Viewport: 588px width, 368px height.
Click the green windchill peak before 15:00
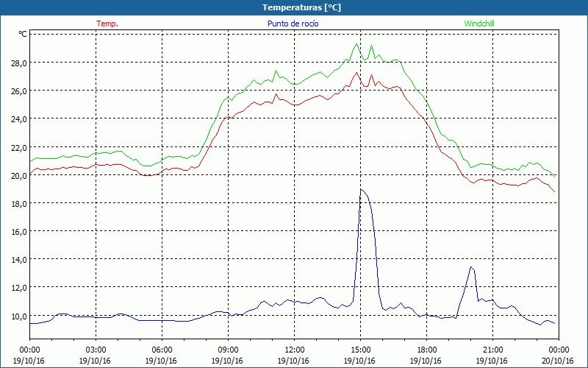(356, 44)
